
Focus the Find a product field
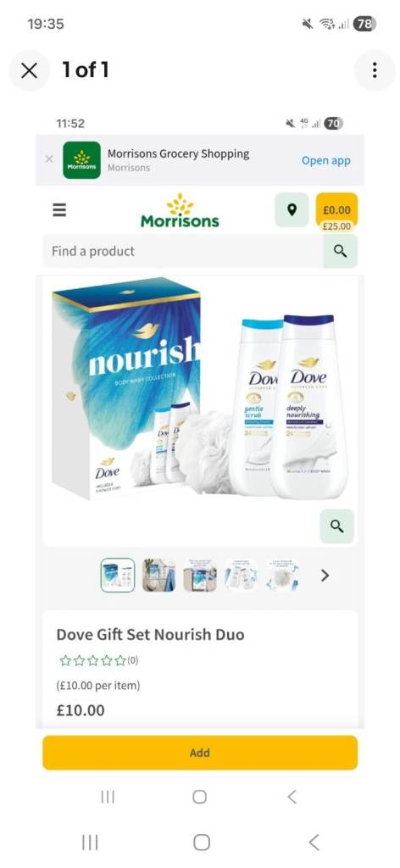(x=183, y=251)
